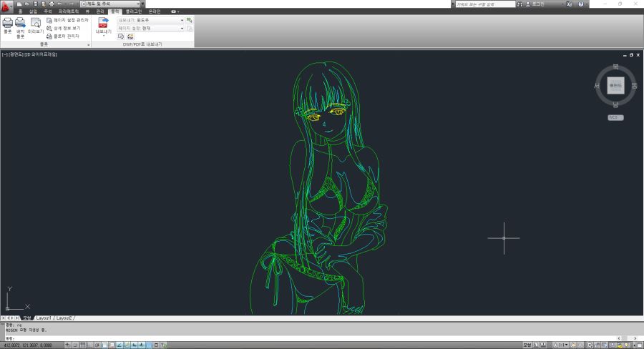Open 페이지 설정: 현재 dropdown

[x=151, y=29]
